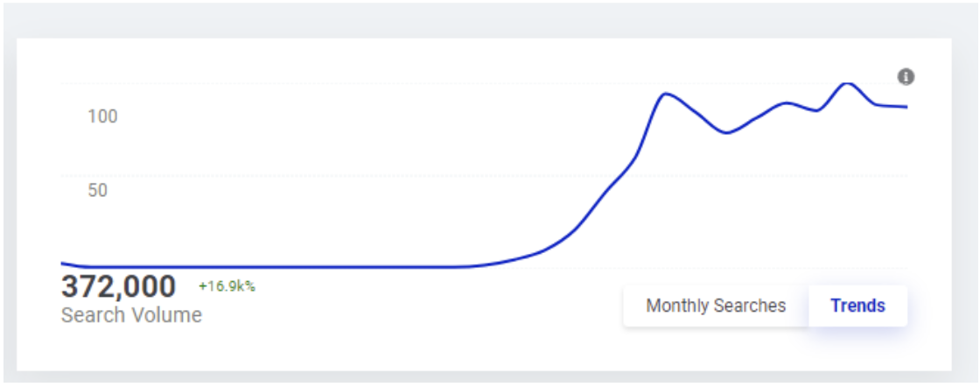
Task: Click the dotted gridline at the chart top
Action: (350, 83)
